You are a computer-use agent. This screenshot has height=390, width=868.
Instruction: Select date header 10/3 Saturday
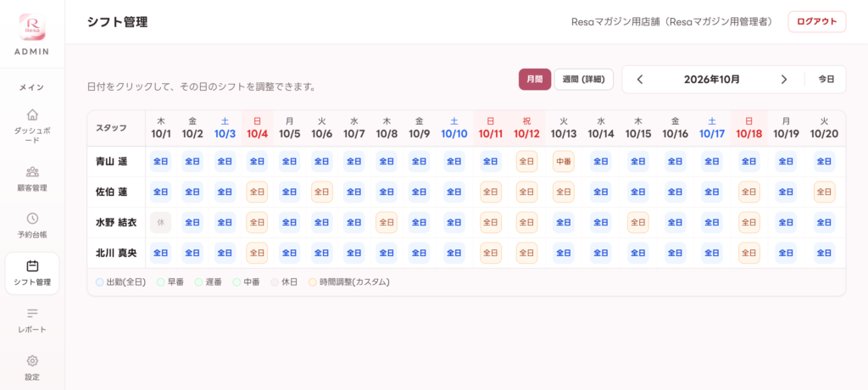click(x=225, y=127)
